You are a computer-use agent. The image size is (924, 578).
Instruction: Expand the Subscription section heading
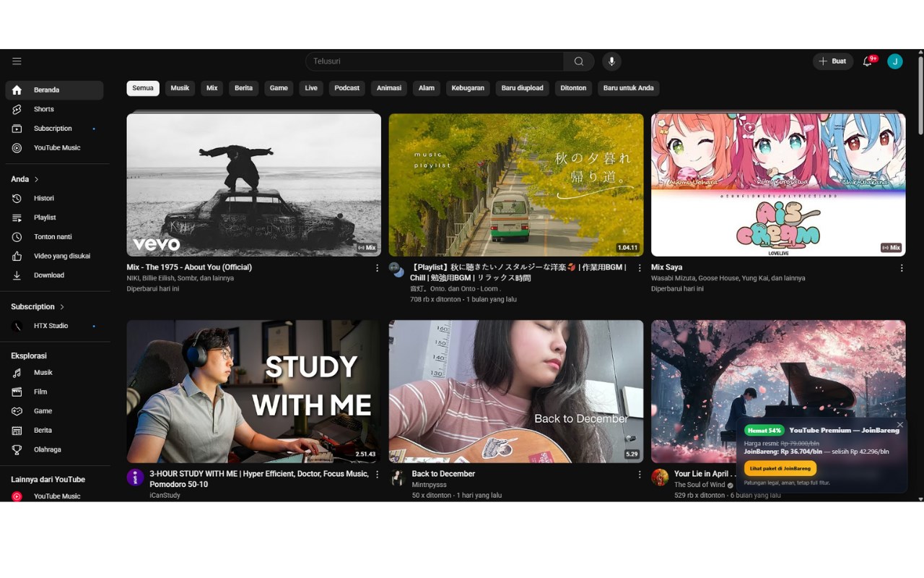click(x=38, y=307)
